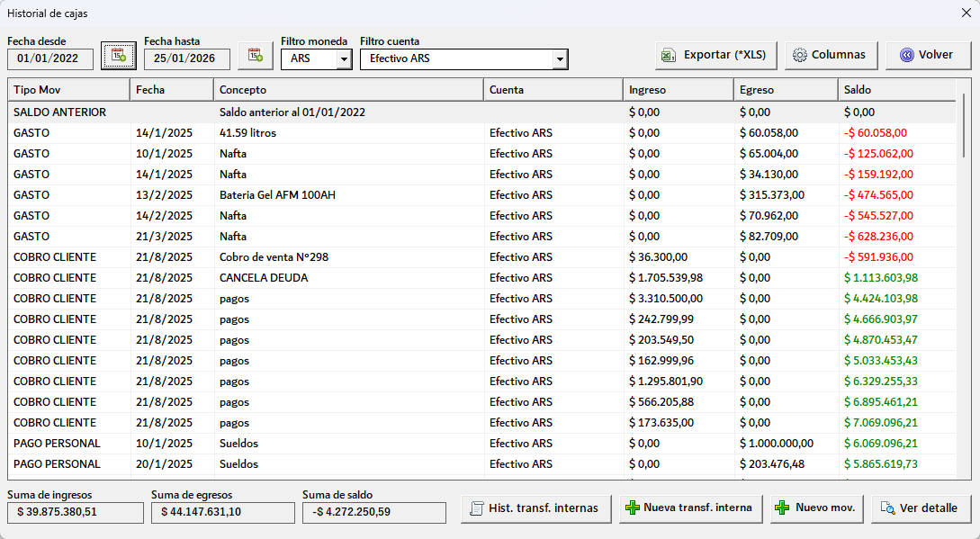Open the Fecha desde calendar picker
Viewport: 980px width, 539px height.
click(x=118, y=57)
